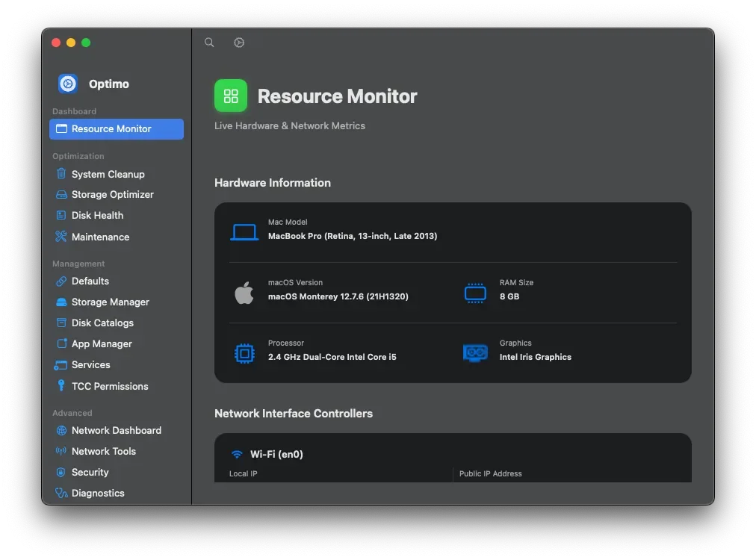Click the Disk Health icon

[61, 216]
